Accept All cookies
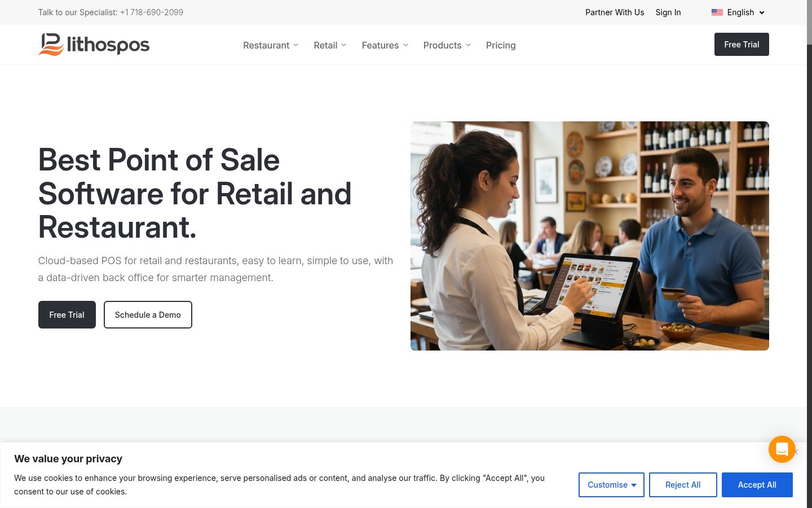Image resolution: width=812 pixels, height=508 pixels. pyautogui.click(x=757, y=485)
